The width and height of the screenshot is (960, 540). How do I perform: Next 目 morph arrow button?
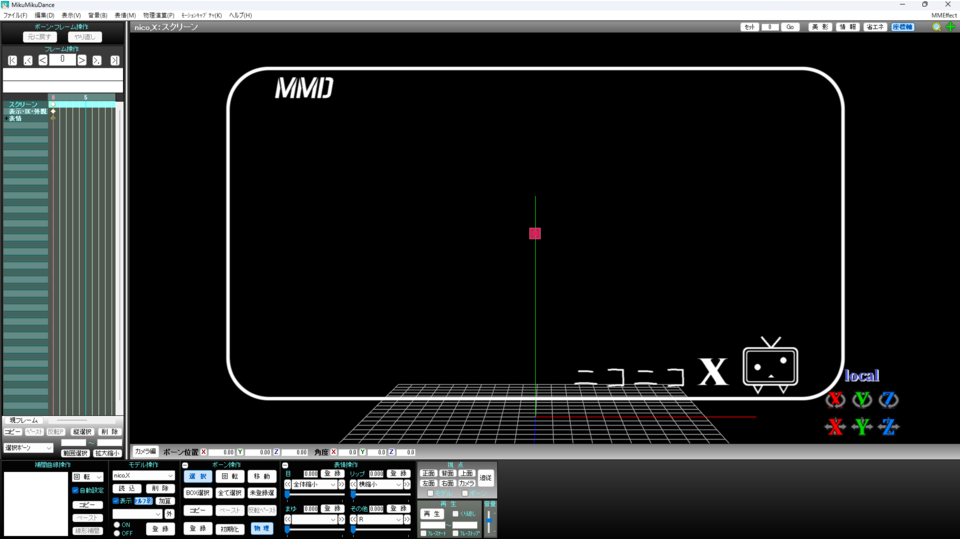point(342,484)
